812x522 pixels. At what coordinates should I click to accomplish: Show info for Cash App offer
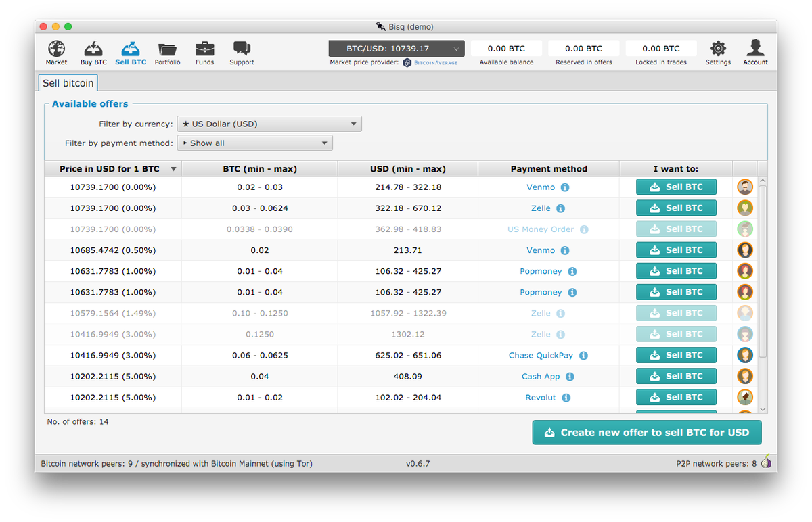point(570,377)
